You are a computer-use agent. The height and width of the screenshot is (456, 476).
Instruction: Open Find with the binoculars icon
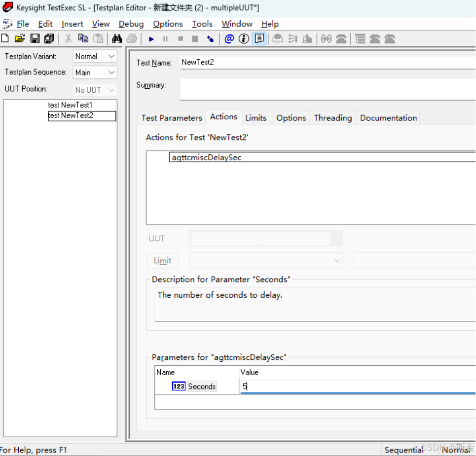[117, 38]
